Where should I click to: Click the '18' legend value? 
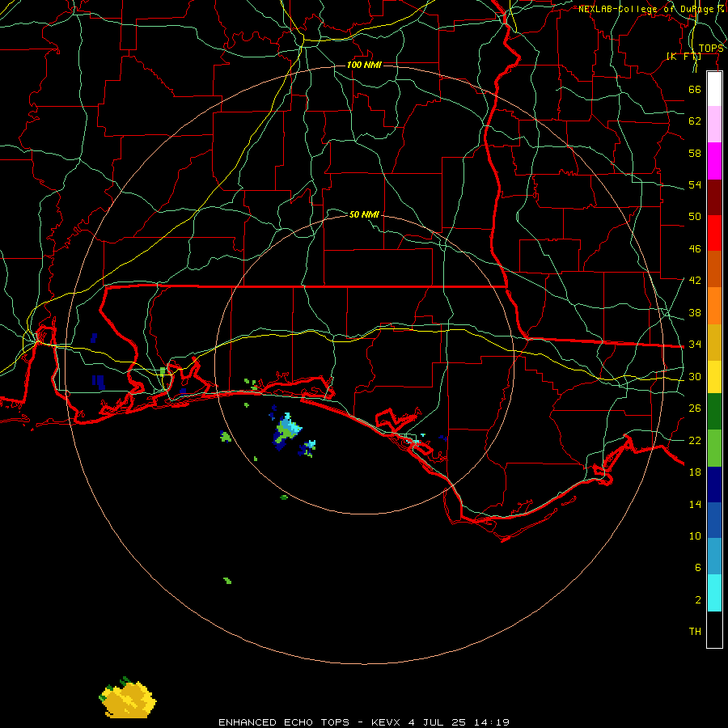[x=695, y=472]
